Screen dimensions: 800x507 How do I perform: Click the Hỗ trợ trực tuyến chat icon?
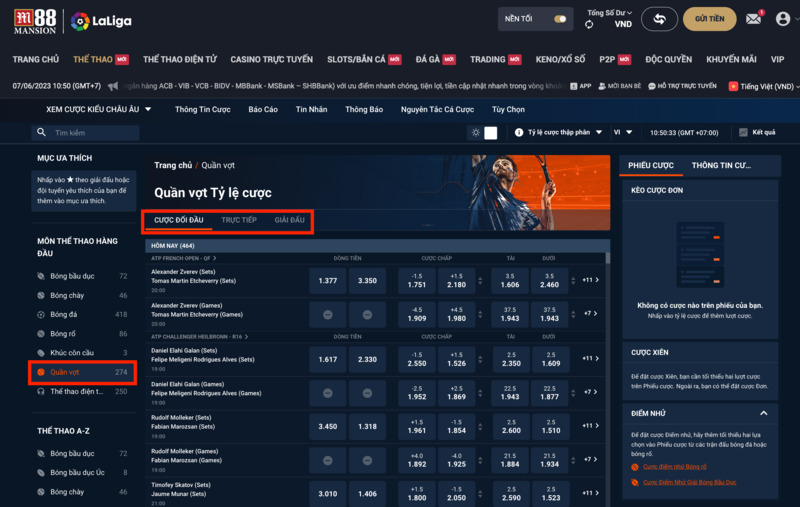coord(652,86)
